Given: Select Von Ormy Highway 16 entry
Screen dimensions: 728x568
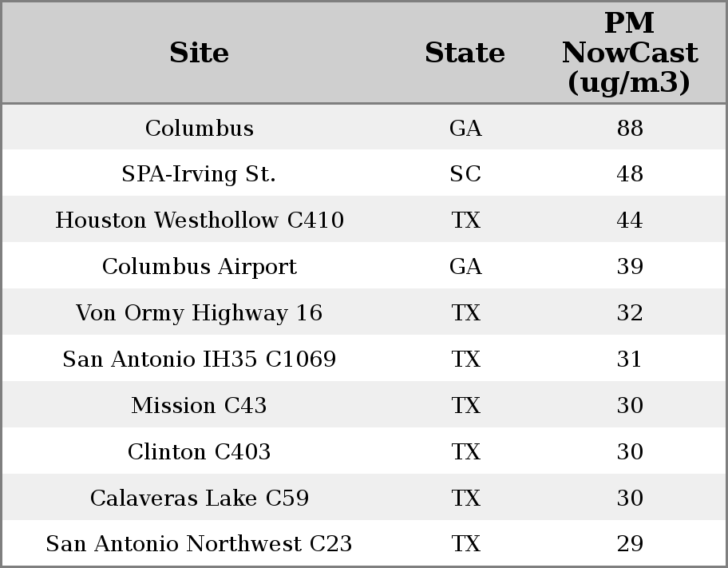Looking at the screenshot, I should pyautogui.click(x=199, y=313).
